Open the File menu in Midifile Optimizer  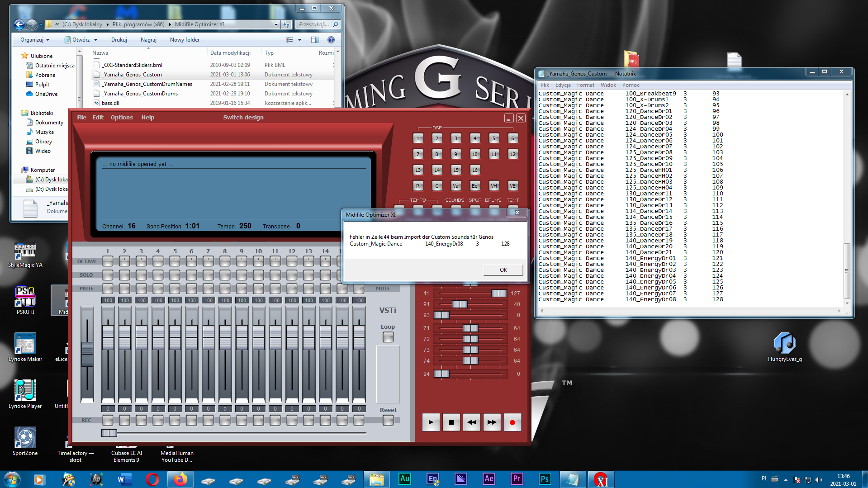click(x=82, y=117)
